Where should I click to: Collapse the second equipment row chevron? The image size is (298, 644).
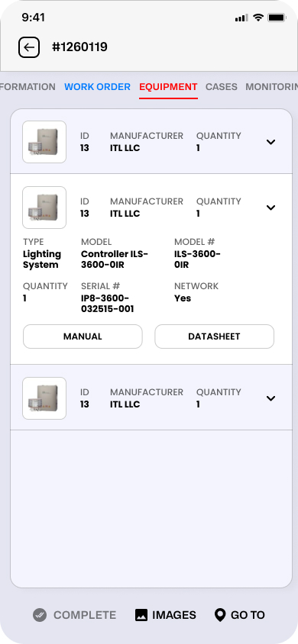pyautogui.click(x=270, y=208)
